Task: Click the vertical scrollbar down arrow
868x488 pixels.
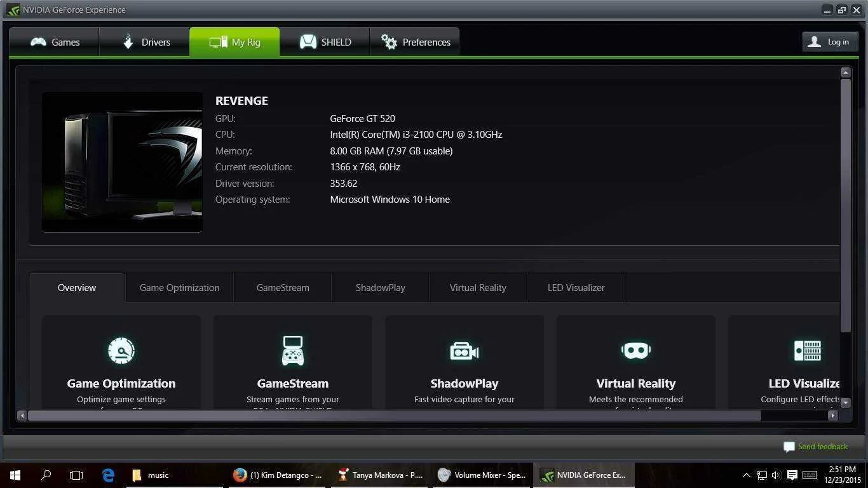Action: click(x=846, y=402)
